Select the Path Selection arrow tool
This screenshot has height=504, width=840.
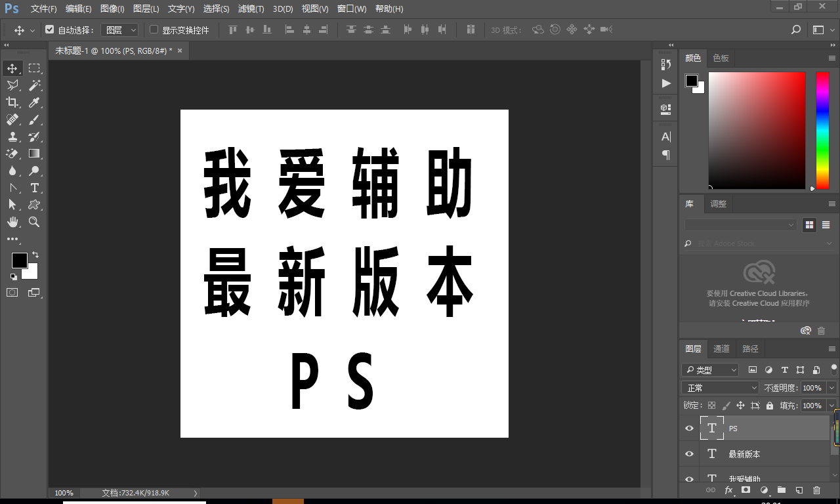(12, 205)
